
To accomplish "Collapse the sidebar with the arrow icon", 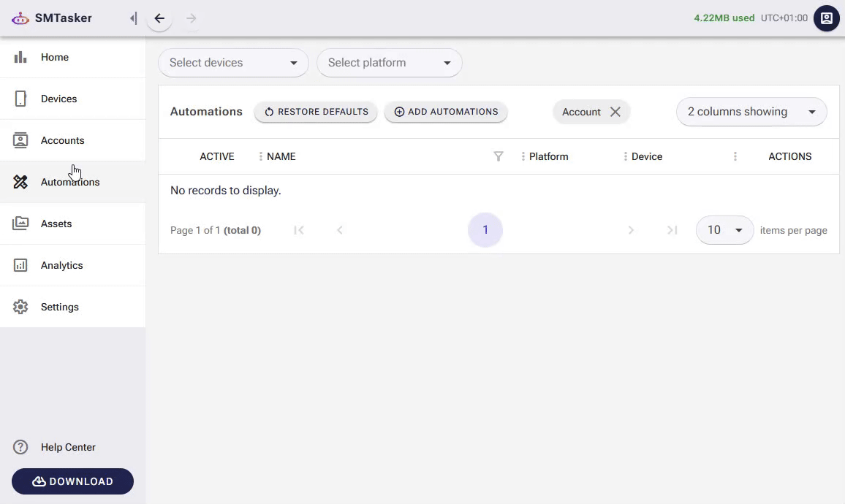I will [x=133, y=18].
